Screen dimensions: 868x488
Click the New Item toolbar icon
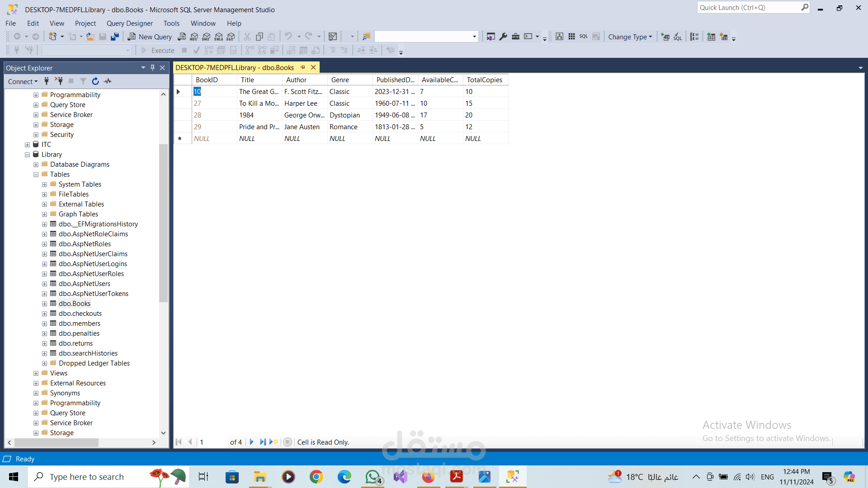pos(53,37)
